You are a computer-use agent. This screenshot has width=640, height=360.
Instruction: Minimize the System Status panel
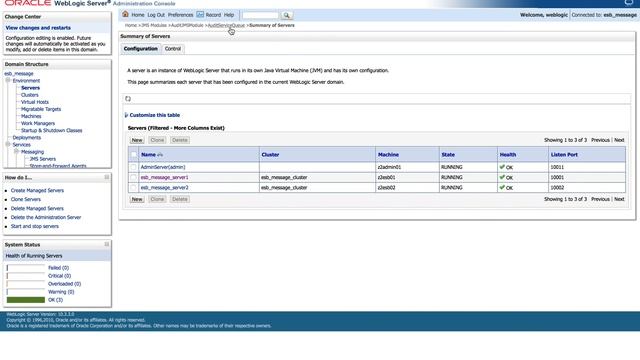coord(107,244)
